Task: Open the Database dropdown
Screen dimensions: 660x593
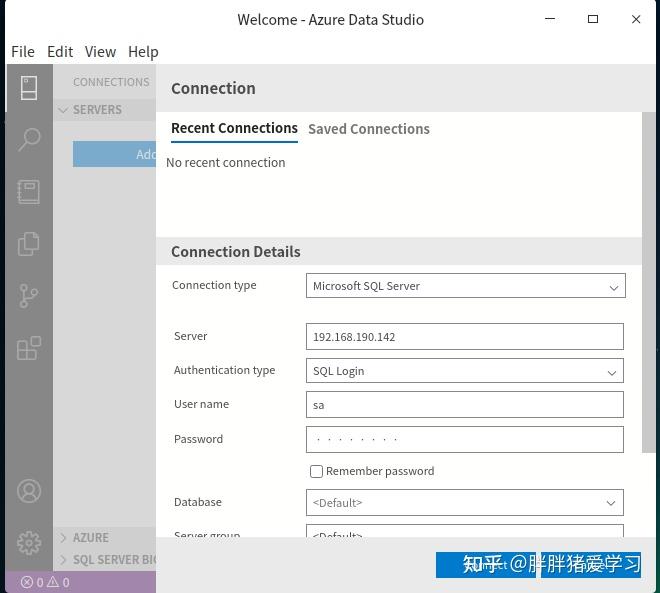Action: click(x=465, y=503)
